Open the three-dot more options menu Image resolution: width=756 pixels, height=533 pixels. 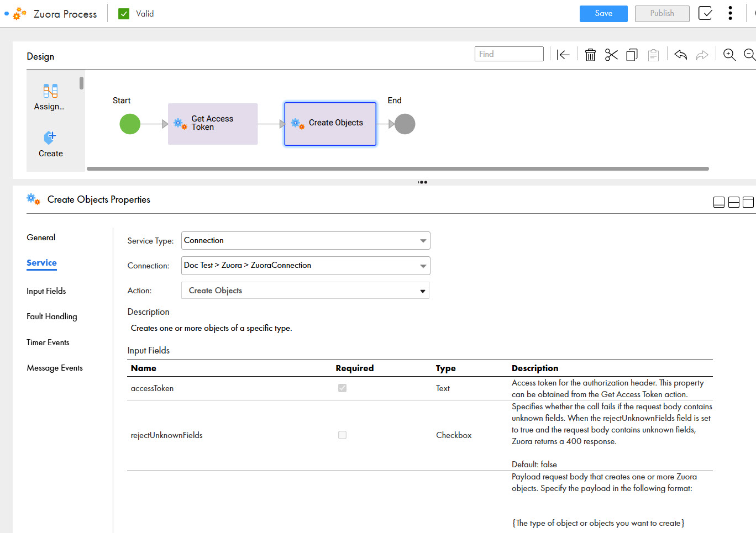pos(730,13)
